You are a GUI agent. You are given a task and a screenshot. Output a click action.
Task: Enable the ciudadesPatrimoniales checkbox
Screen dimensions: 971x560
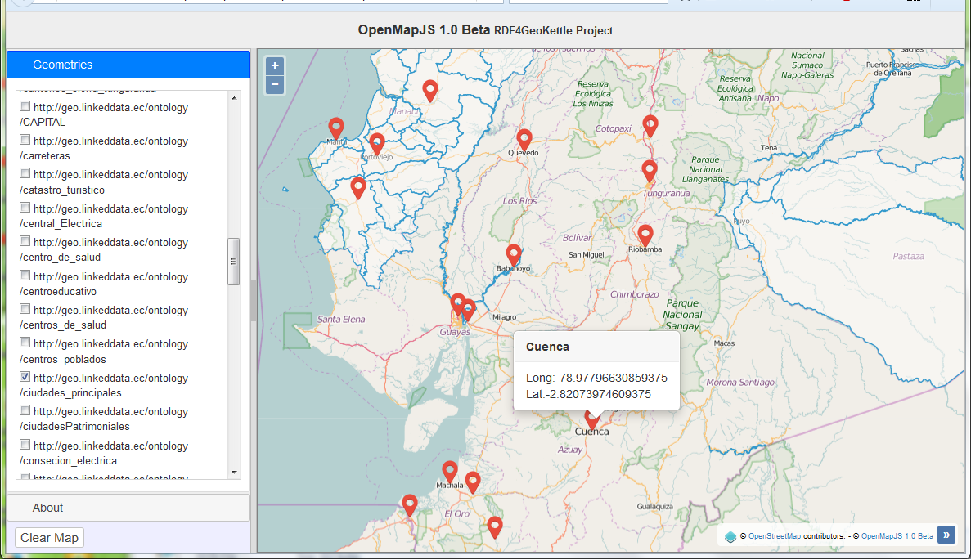pyautogui.click(x=25, y=410)
